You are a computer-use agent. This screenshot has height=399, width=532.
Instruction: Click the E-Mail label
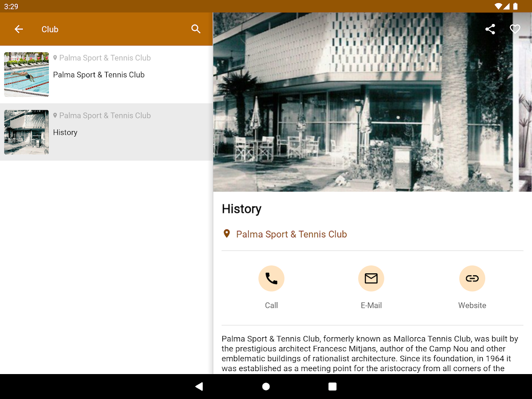pyautogui.click(x=371, y=305)
